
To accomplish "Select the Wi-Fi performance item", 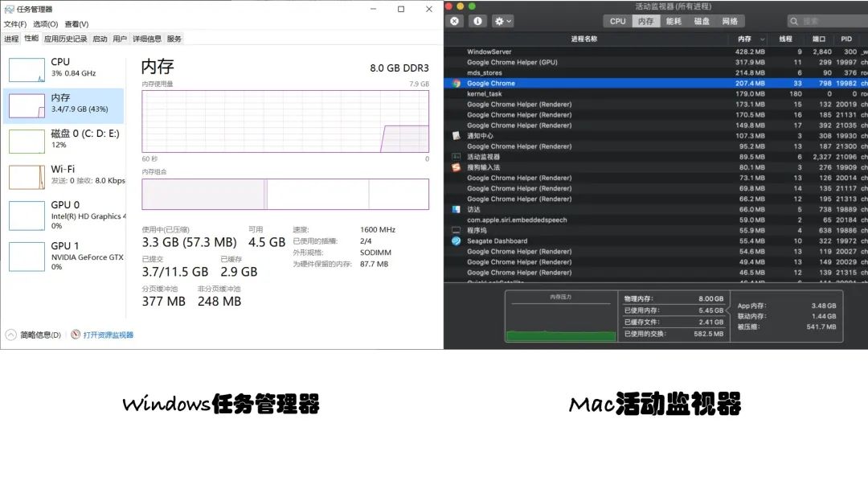I will pyautogui.click(x=63, y=176).
